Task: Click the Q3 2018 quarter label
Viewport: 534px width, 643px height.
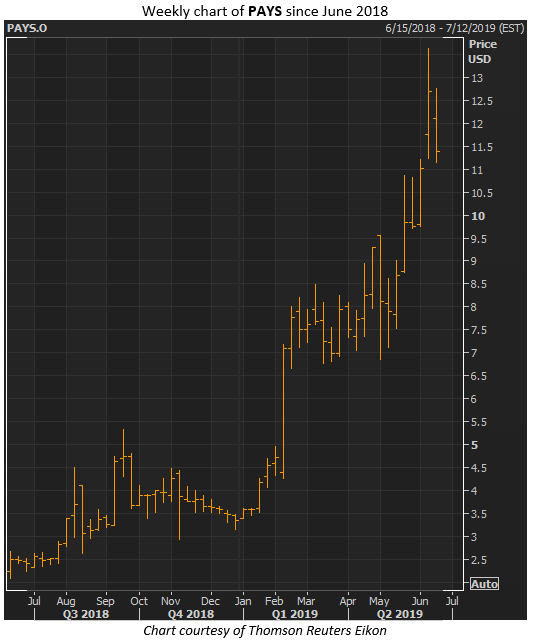Action: tap(86, 613)
